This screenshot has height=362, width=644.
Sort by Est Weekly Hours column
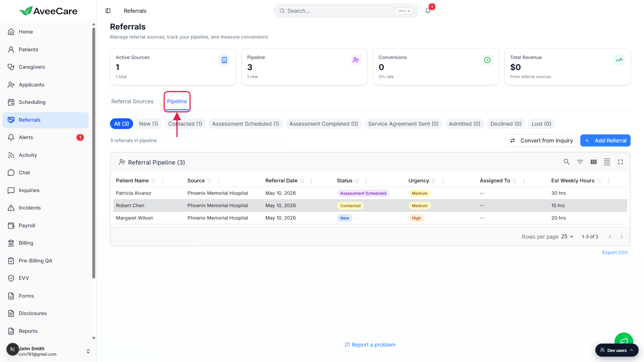pos(599,181)
